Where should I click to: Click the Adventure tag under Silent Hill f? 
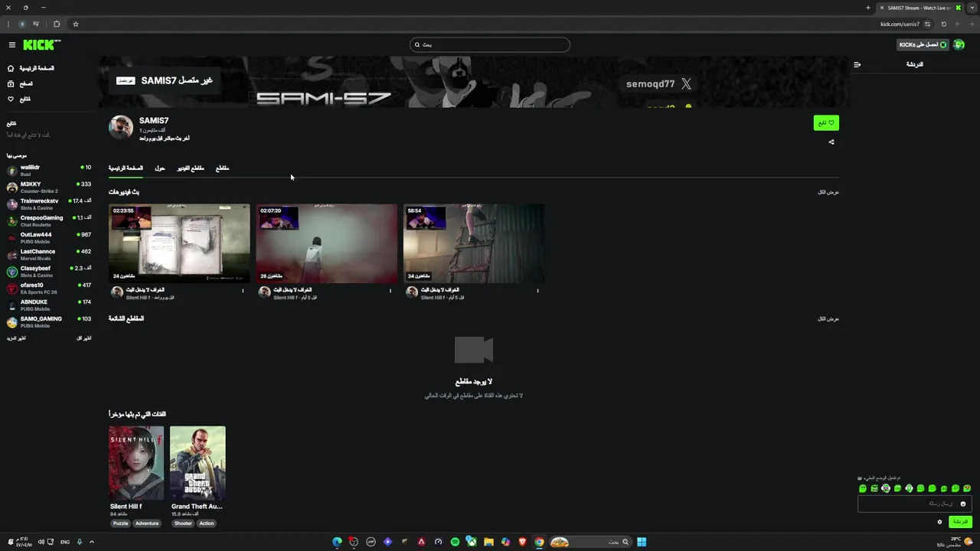click(x=147, y=523)
